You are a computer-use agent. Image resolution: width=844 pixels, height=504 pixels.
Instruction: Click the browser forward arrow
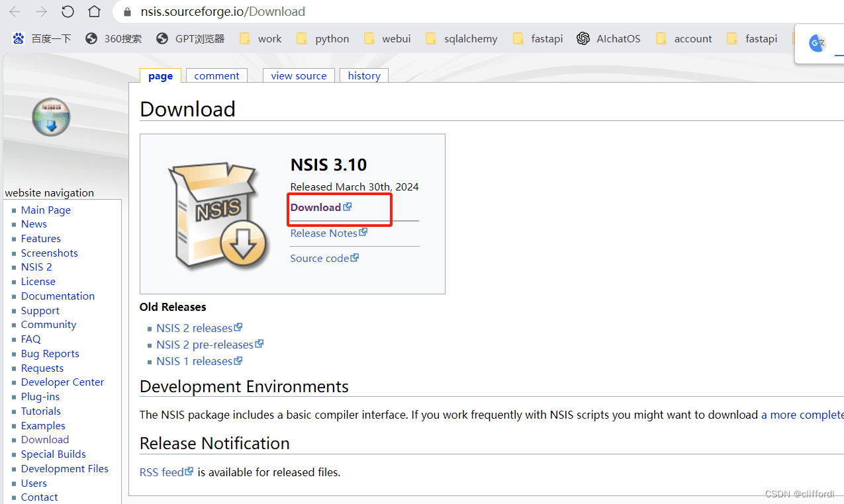41,12
